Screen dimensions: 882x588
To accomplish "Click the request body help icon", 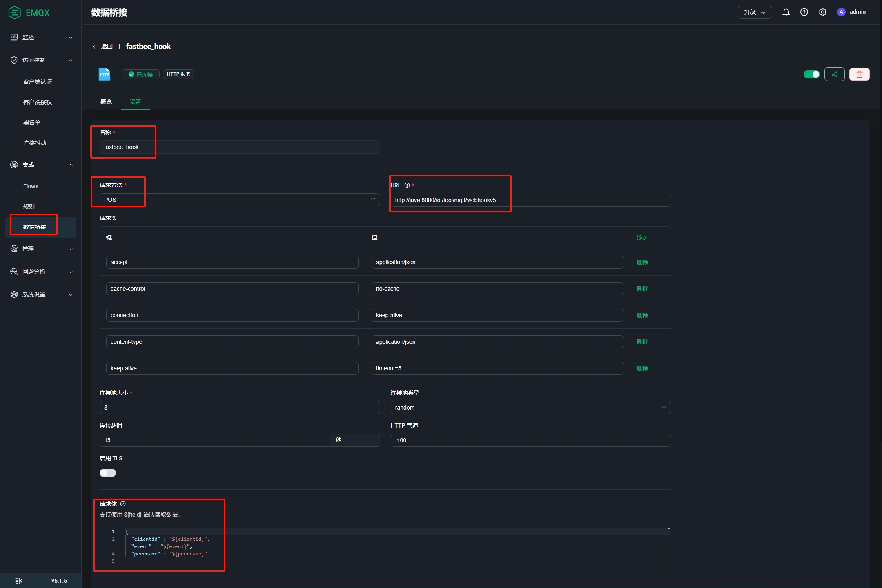I will (123, 504).
